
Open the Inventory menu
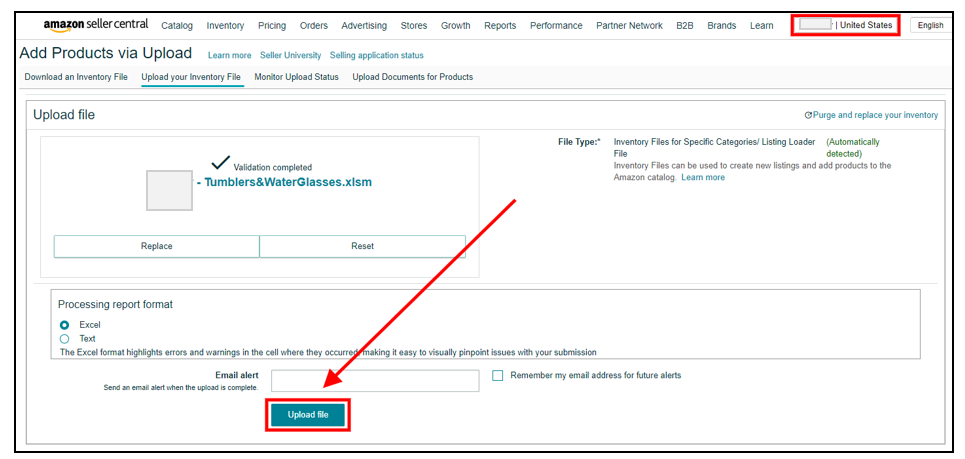[x=225, y=25]
